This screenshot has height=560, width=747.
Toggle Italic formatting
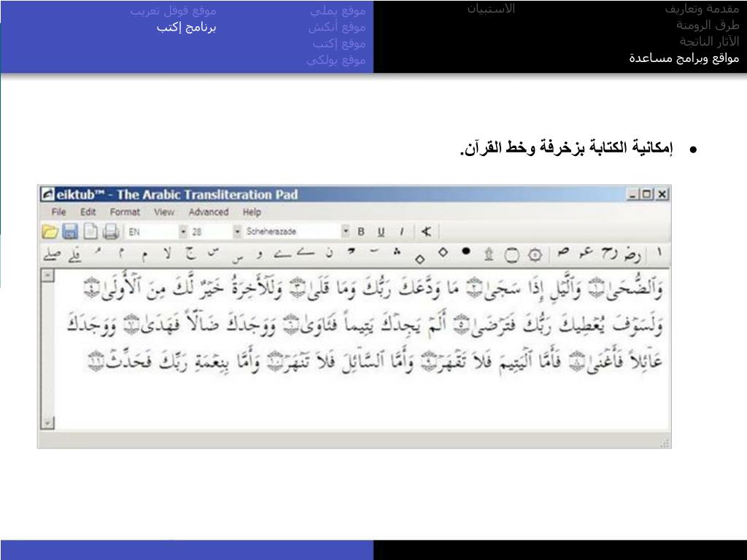tap(402, 231)
